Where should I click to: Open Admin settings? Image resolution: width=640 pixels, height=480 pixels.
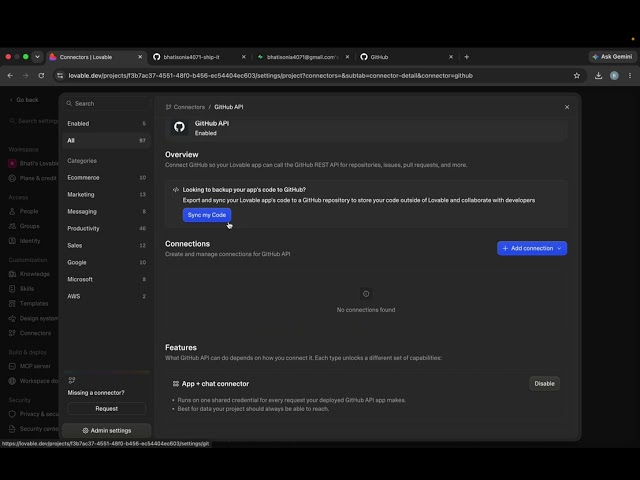click(107, 430)
